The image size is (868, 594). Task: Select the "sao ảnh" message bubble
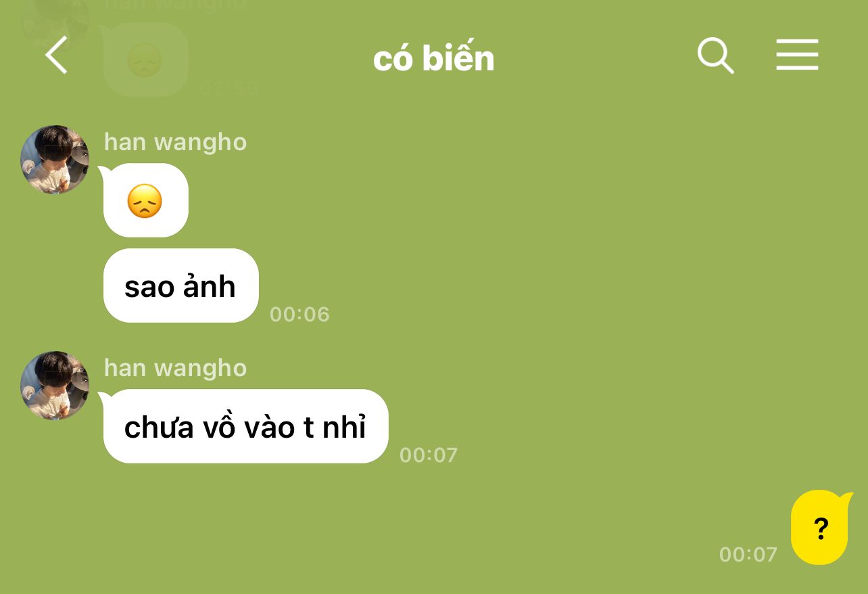tap(180, 285)
